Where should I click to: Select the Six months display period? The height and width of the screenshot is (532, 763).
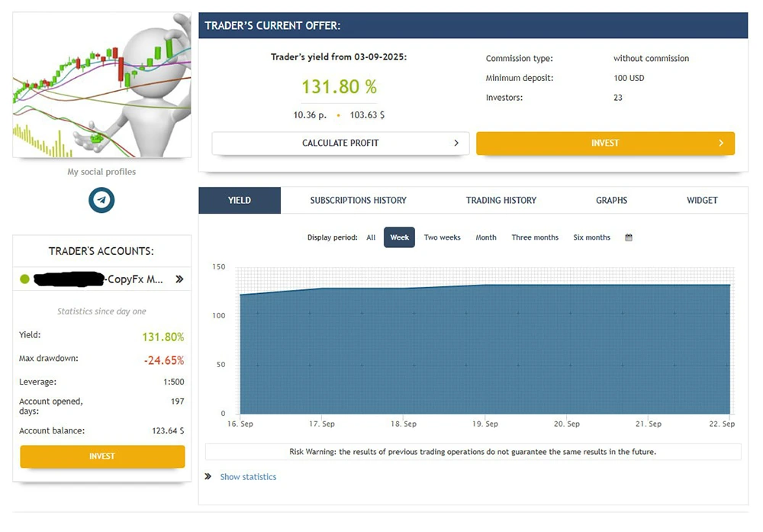point(591,237)
